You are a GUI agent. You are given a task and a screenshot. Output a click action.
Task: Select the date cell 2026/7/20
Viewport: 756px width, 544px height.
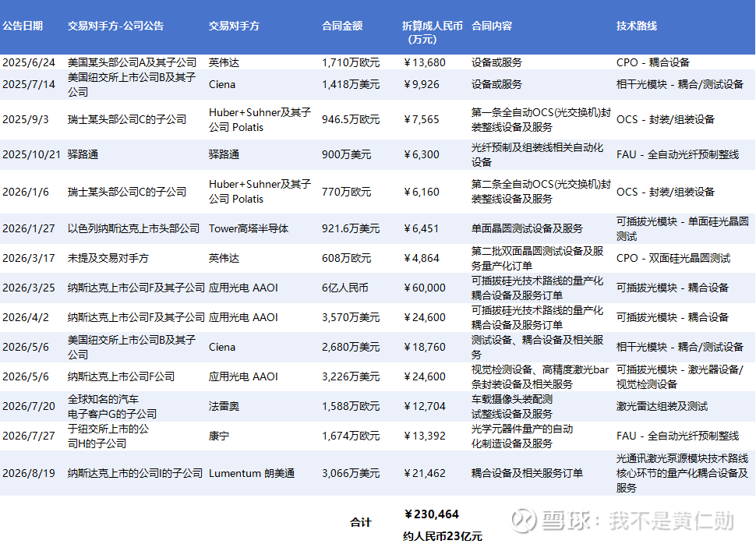29,407
